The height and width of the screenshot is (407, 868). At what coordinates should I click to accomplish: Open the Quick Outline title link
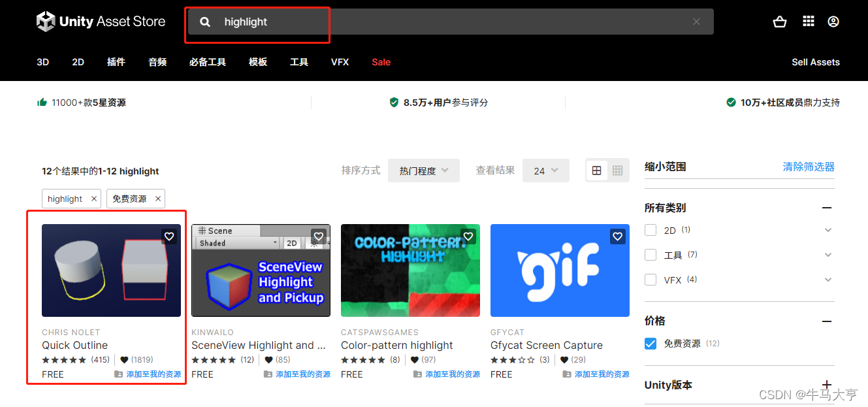75,345
